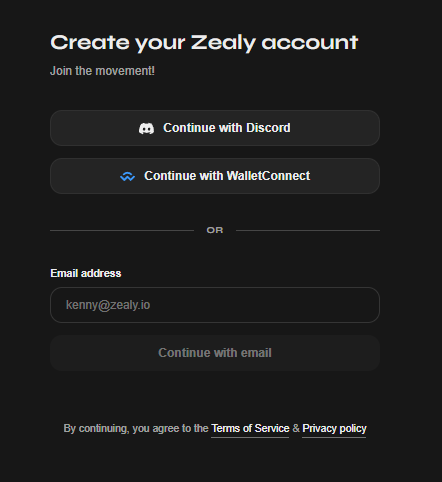The width and height of the screenshot is (442, 482).
Task: Sign up using Continue with Discord
Action: (x=215, y=128)
